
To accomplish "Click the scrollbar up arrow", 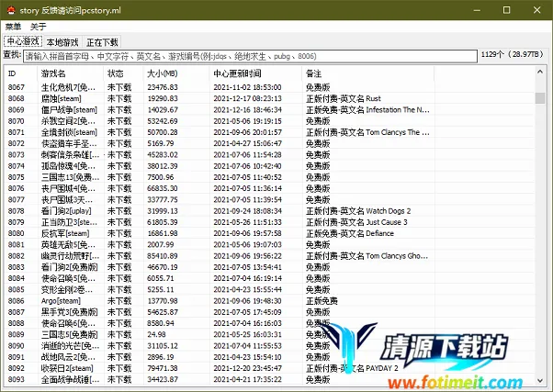I will 540,72.
